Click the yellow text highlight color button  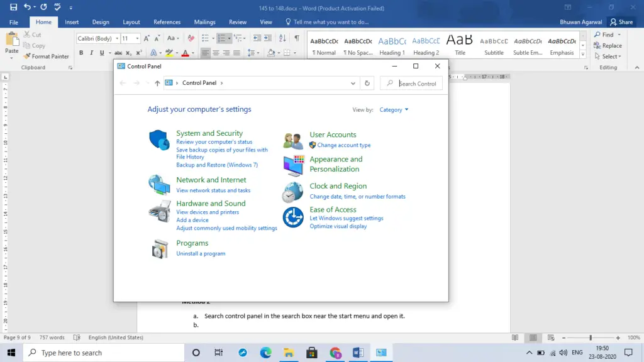[x=169, y=53]
